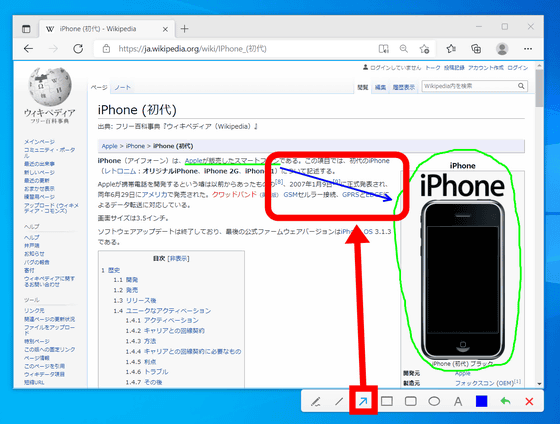
Task: Open the 編集 edit tab
Action: click(380, 87)
